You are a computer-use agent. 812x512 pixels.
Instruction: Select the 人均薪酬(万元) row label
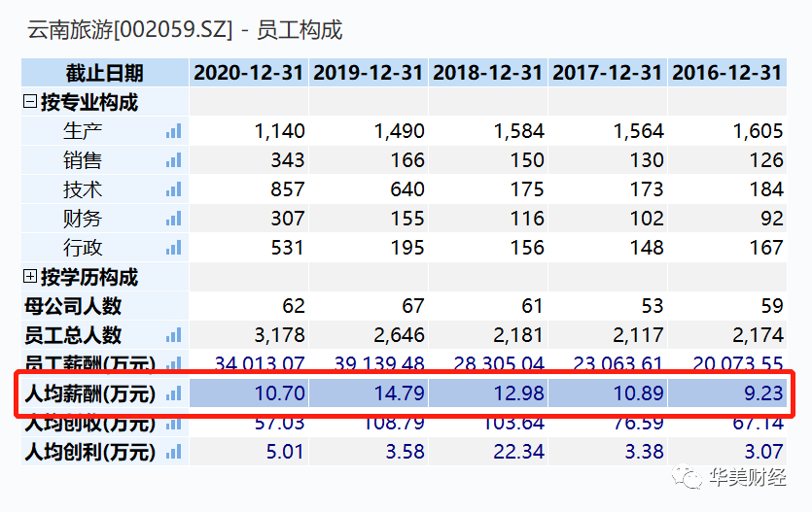coord(90,393)
